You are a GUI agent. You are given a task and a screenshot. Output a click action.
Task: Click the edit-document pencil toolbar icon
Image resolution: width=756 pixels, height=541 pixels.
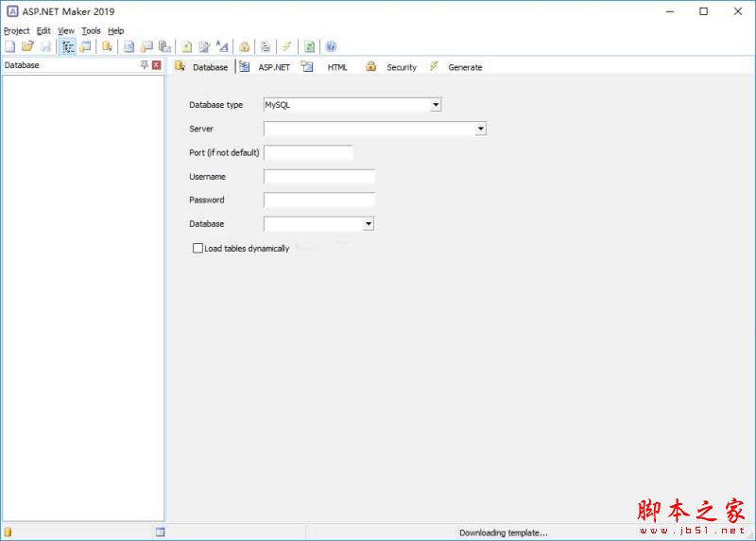[x=204, y=46]
